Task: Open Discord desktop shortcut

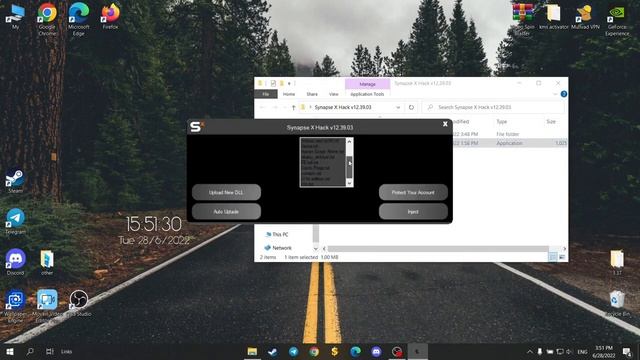Action: [15, 262]
